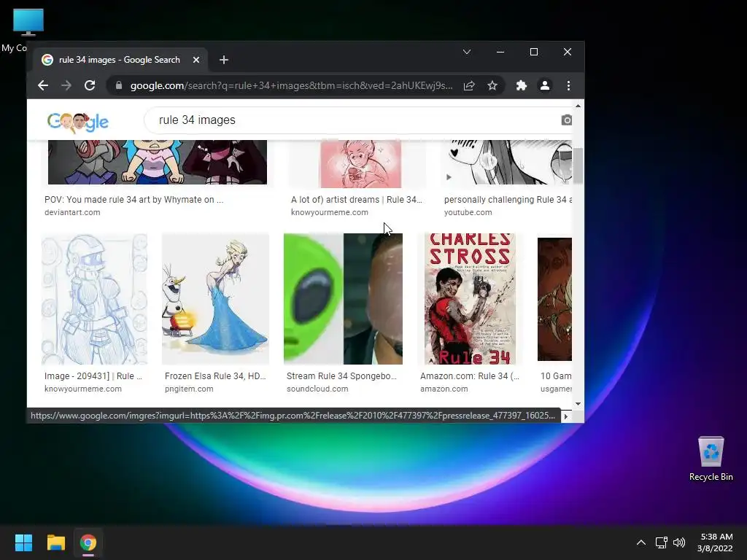The height and width of the screenshot is (560, 747).
Task: Click the amazon.com source text
Action: tap(444, 389)
